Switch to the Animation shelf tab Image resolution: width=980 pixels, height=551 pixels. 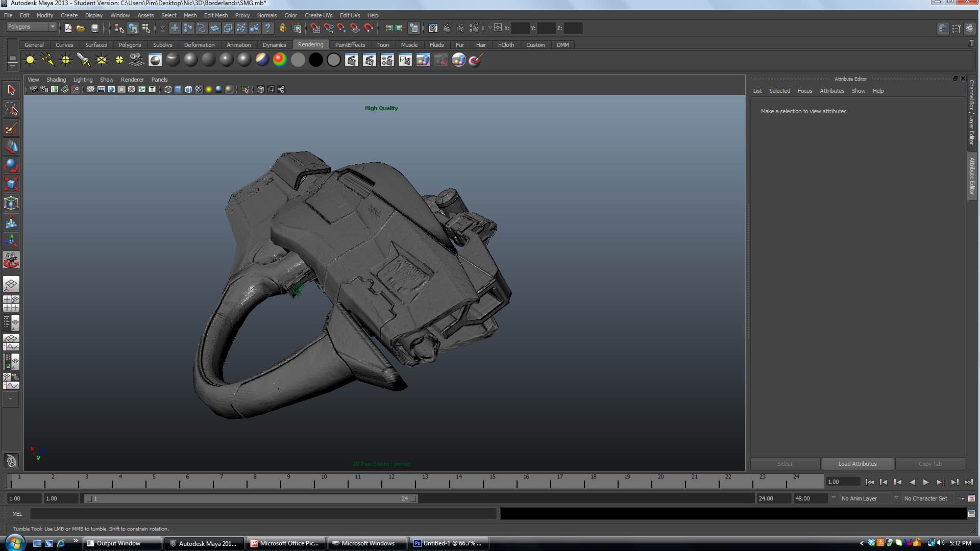click(239, 45)
